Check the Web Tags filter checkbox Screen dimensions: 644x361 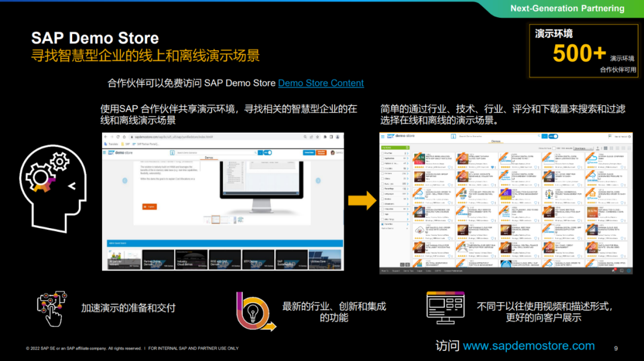[382, 219]
